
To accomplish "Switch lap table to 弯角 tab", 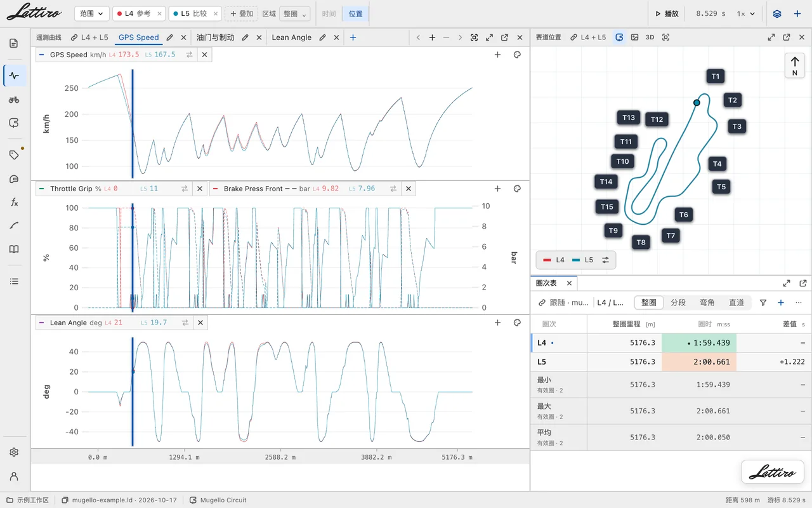I will 707,303.
